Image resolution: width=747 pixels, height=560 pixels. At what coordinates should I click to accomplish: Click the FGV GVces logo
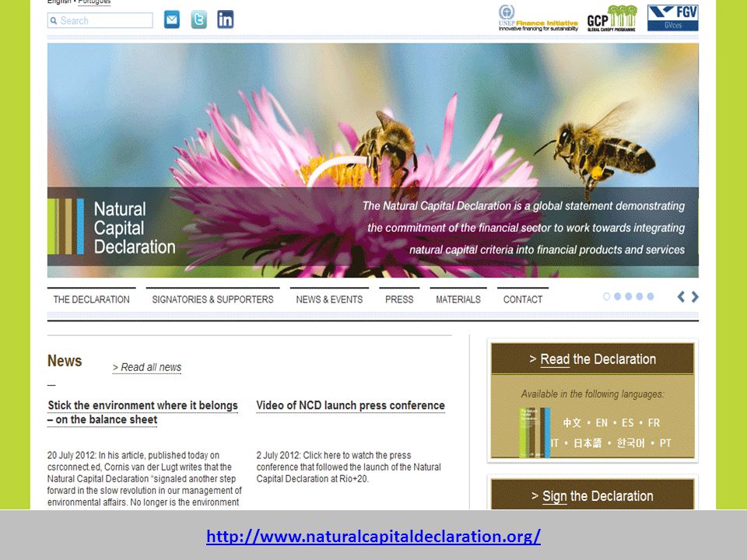[672, 18]
